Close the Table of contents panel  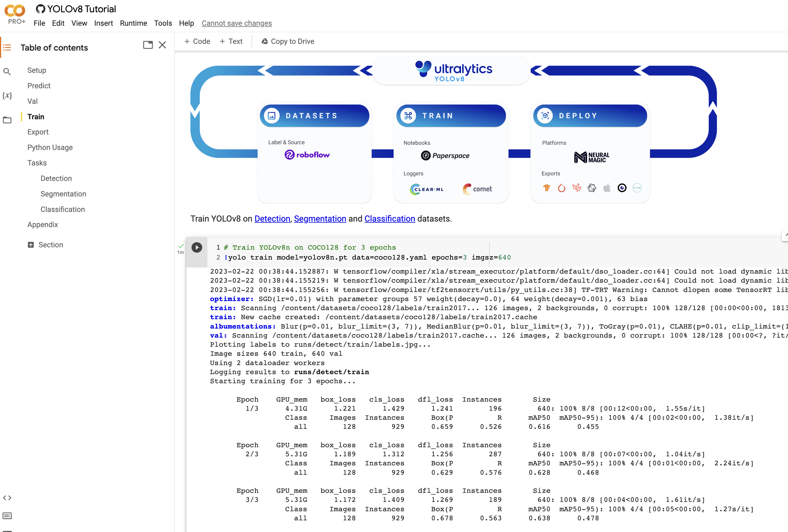tap(162, 45)
